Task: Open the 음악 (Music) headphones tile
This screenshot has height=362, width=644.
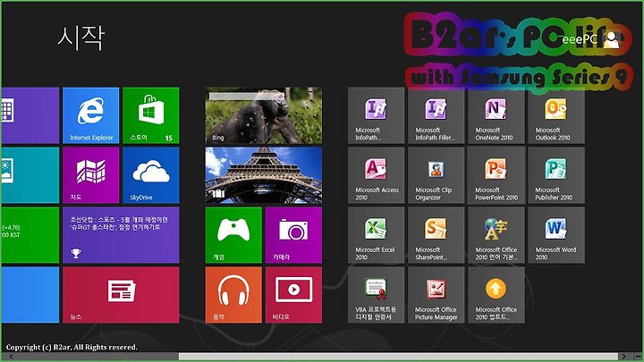Action: tap(233, 295)
